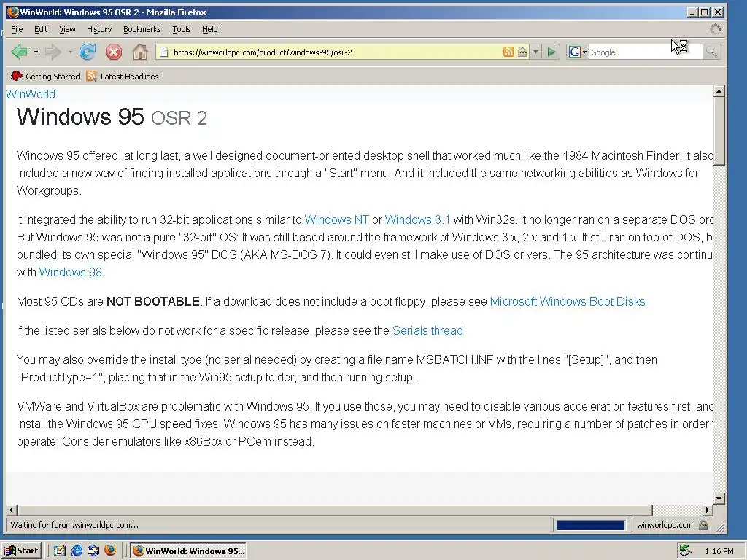
Task: Click the lock icon in address bar
Action: 522,52
